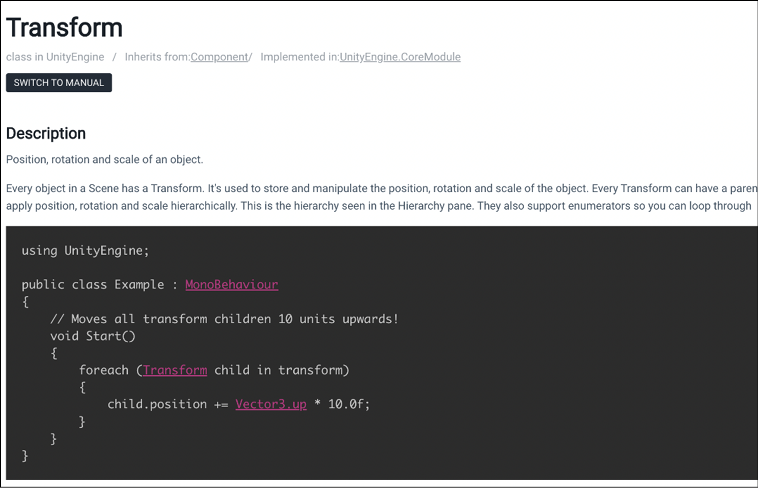The width and height of the screenshot is (758, 488).
Task: Open the UnityEngine.CoreModule link
Action: click(400, 57)
